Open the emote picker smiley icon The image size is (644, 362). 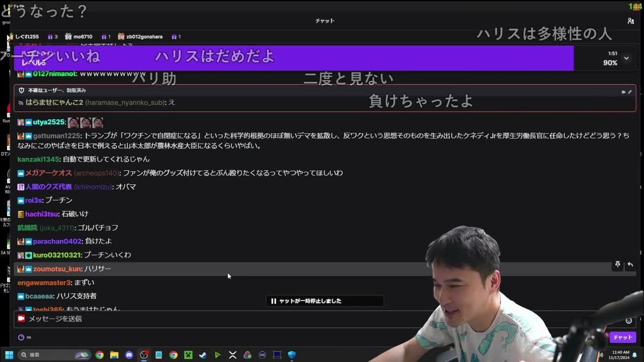coord(628,321)
